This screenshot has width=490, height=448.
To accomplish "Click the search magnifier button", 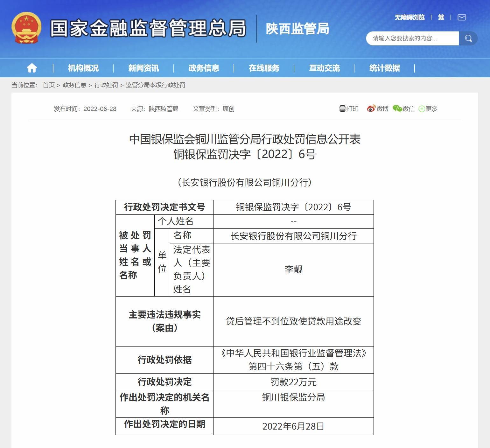I will click(x=468, y=38).
